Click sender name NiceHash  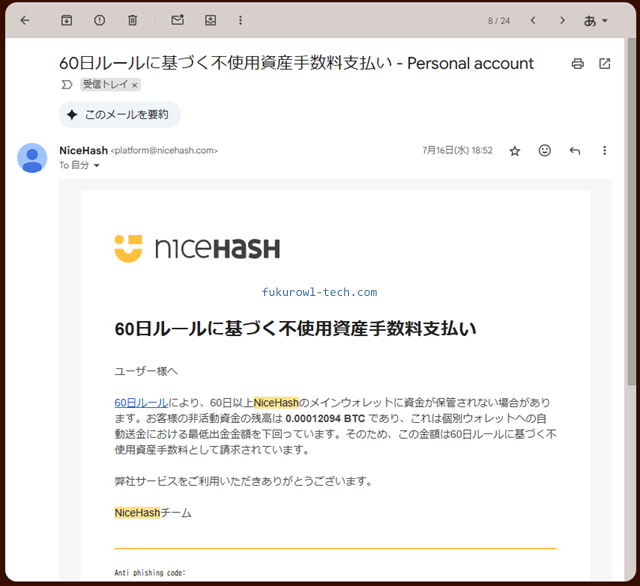(84, 151)
